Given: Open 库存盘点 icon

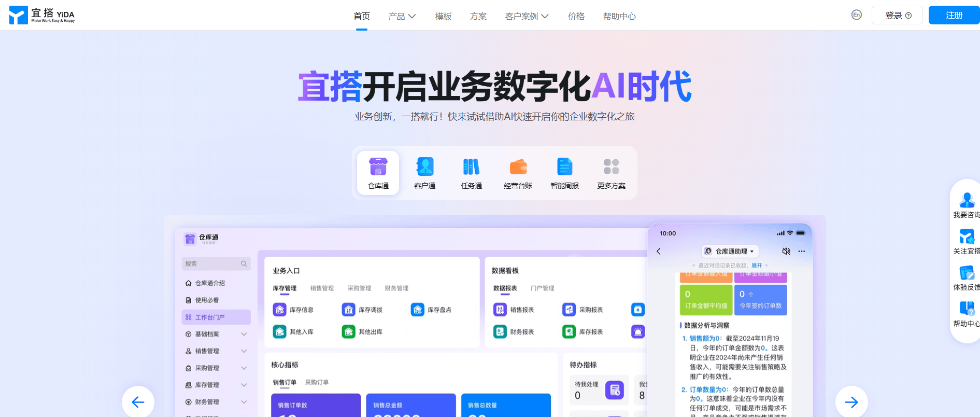Looking at the screenshot, I should tap(418, 310).
